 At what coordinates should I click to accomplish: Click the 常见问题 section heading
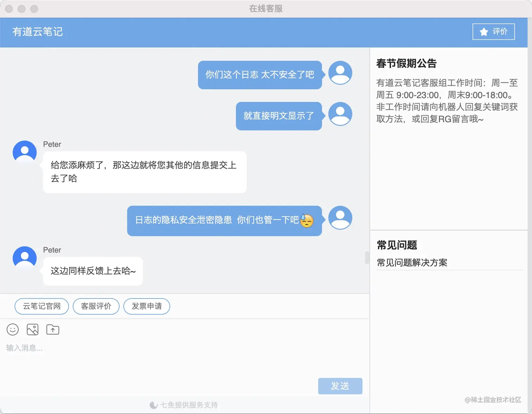[x=397, y=245]
